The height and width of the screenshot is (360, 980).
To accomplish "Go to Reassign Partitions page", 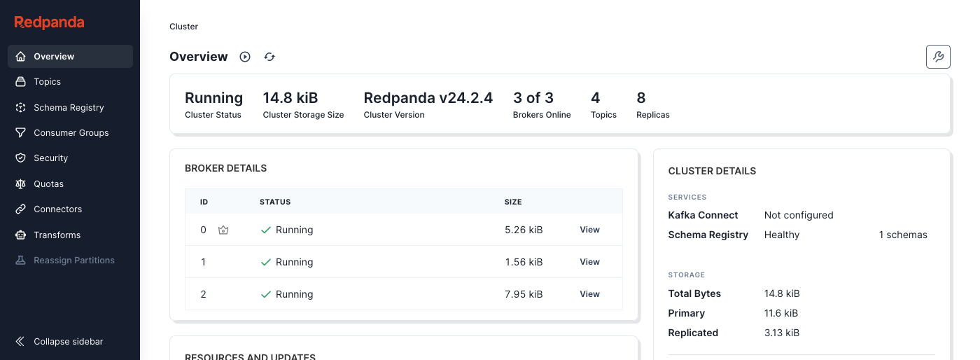I will 74,261.
